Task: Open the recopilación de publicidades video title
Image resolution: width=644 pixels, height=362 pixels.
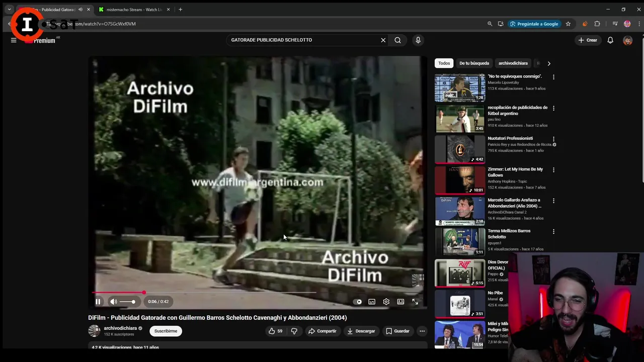Action: pos(517,111)
